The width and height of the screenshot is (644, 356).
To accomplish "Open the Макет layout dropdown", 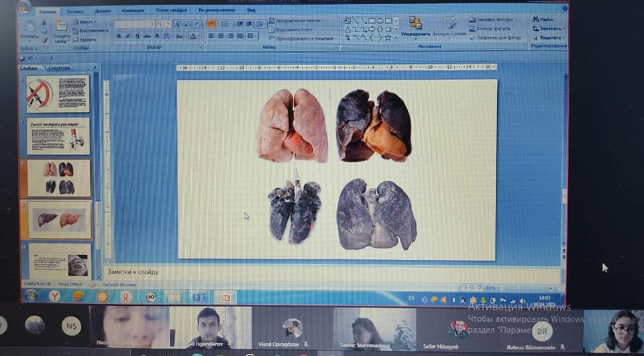I will 85,21.
